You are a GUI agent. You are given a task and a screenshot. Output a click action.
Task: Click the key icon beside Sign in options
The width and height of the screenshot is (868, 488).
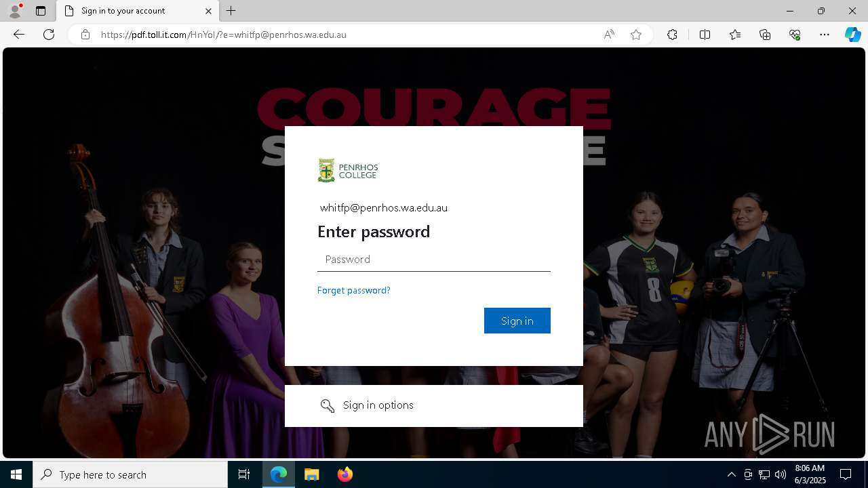pos(328,405)
